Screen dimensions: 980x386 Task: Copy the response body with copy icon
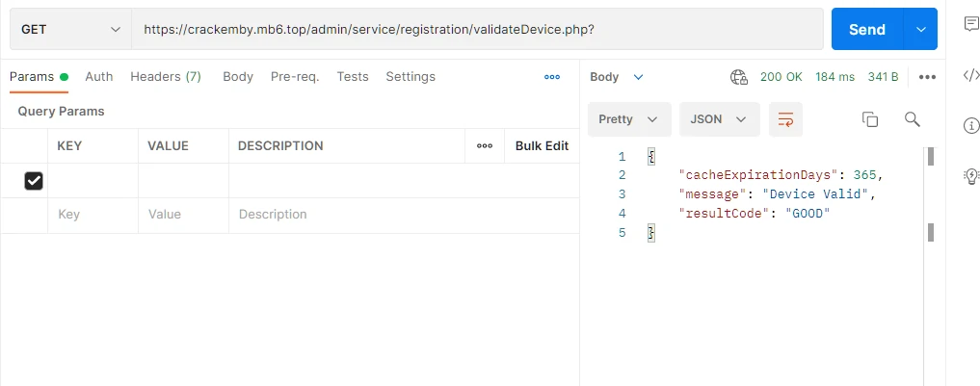coord(869,119)
